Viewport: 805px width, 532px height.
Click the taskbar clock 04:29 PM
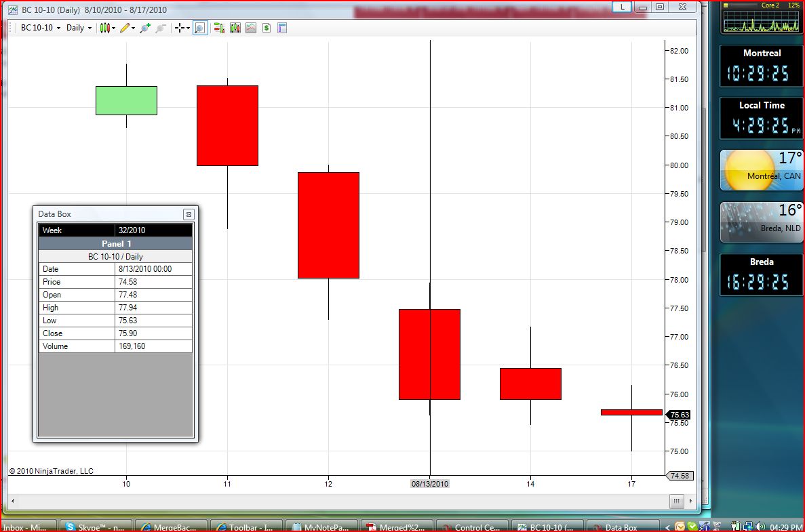tap(786, 527)
